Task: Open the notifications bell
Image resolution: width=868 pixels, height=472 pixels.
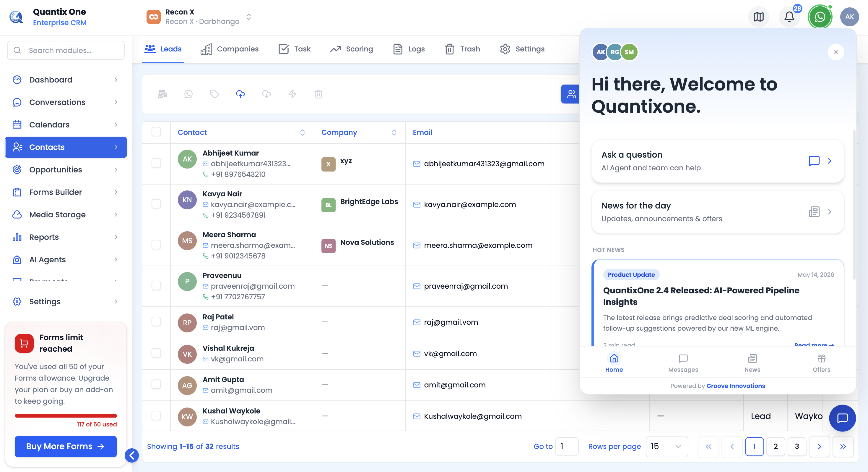Action: (789, 17)
